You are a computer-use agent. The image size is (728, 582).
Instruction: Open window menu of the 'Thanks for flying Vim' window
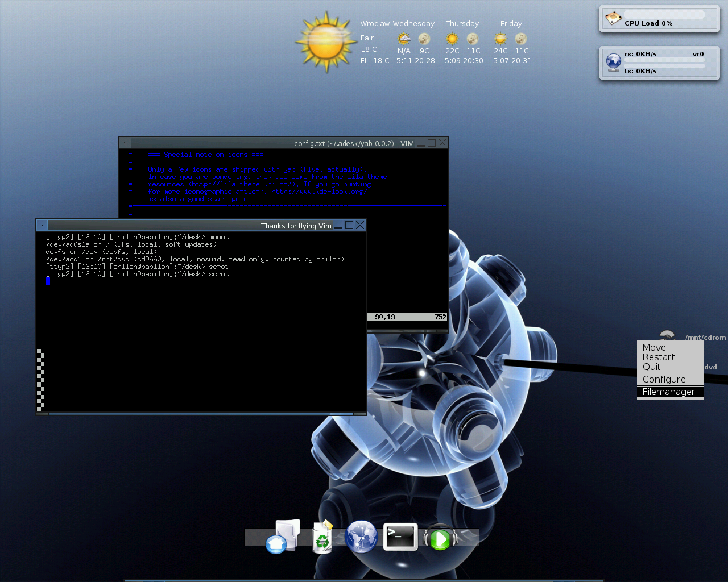click(x=42, y=226)
